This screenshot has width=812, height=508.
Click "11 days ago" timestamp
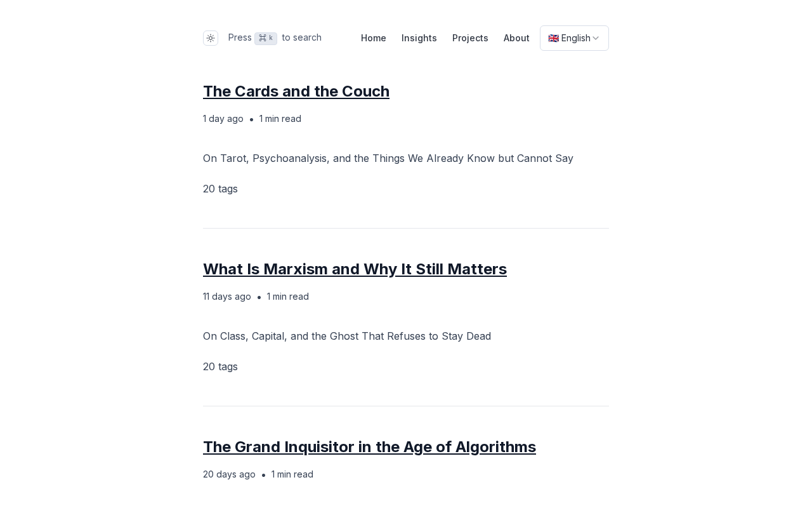(x=227, y=297)
